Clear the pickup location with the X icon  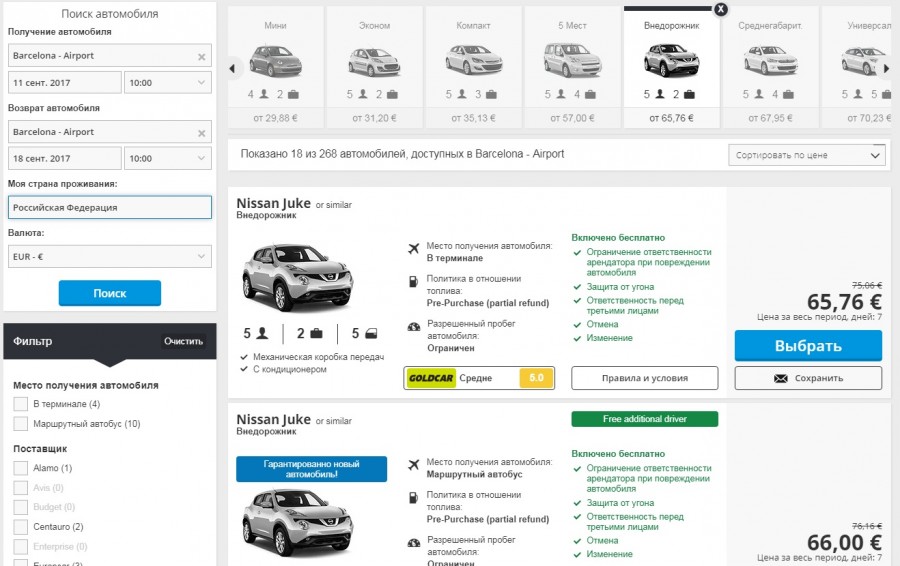(x=201, y=57)
